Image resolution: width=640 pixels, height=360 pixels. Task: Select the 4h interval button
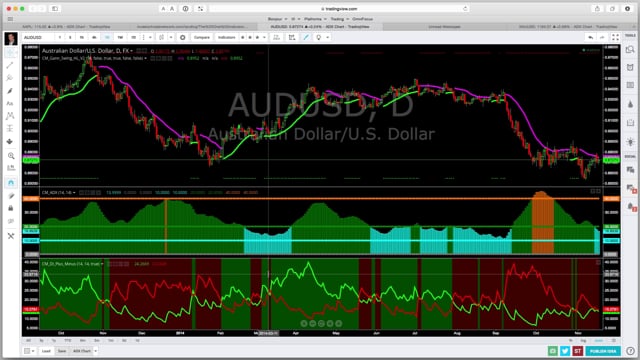pos(94,37)
